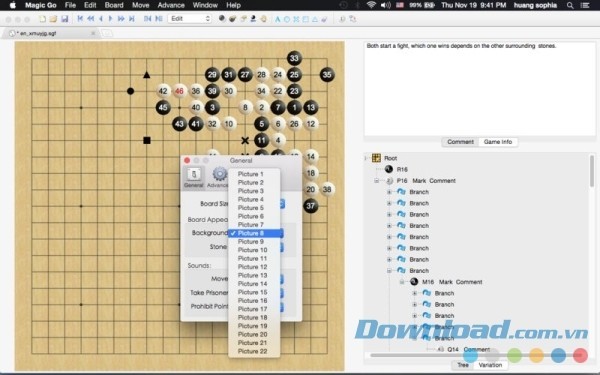Select the Q14 Comment node
Screen dimensions: 600x375
[463, 349]
